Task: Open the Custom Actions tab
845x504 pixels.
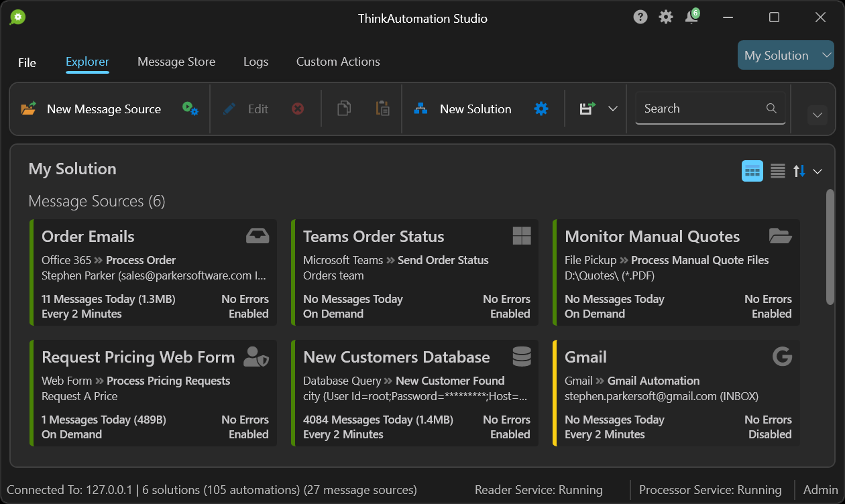Action: tap(338, 62)
